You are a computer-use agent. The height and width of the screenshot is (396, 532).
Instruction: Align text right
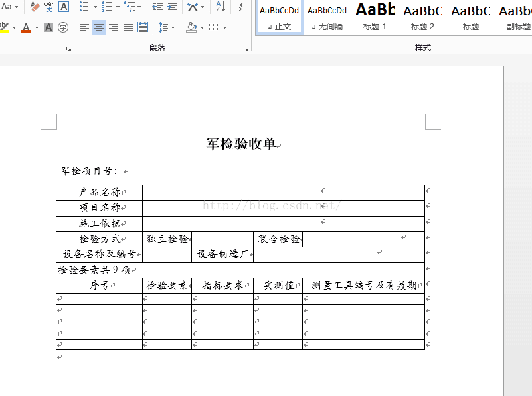point(114,27)
